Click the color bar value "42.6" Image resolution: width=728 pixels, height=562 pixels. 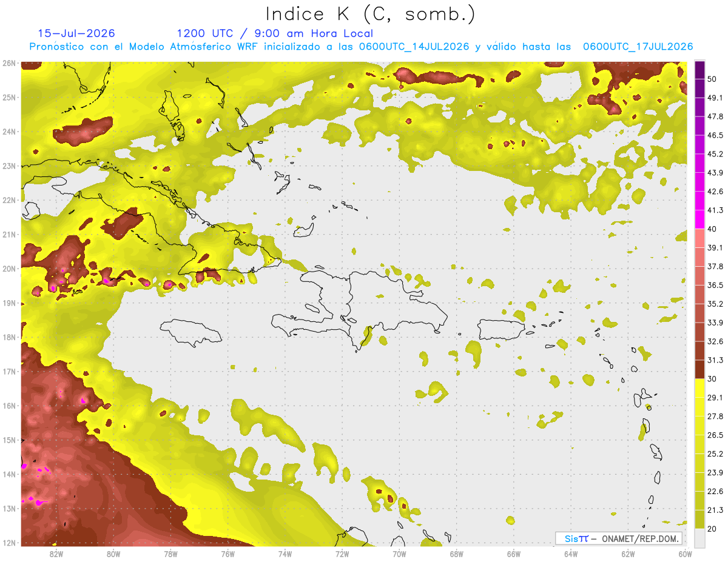pos(716,192)
